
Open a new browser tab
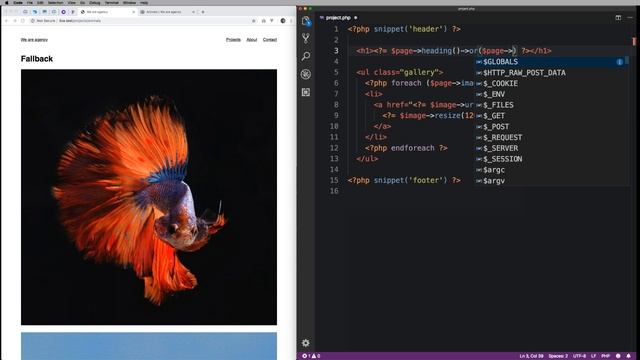click(203, 12)
